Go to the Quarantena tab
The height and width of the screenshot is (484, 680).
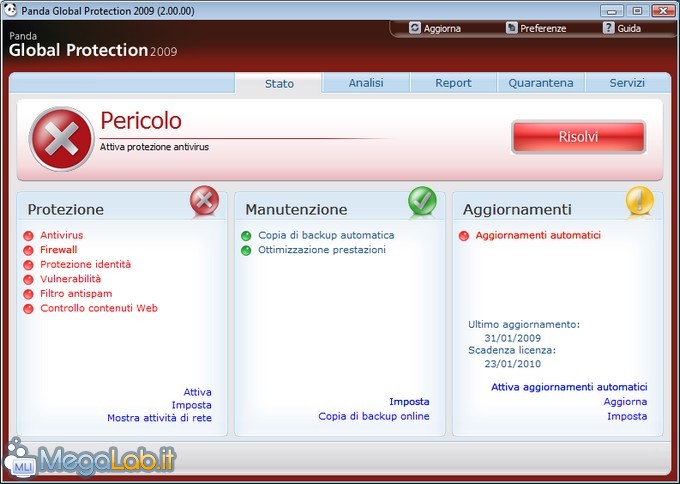(541, 82)
